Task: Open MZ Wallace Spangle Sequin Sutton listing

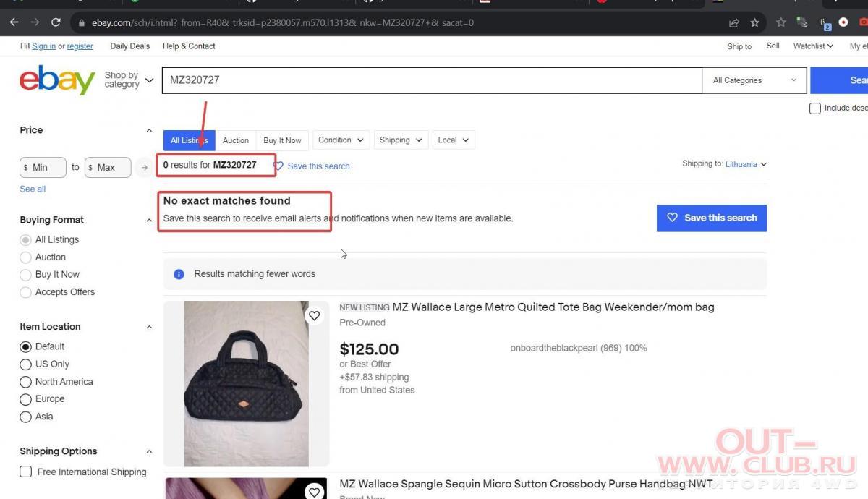Action: (526, 483)
